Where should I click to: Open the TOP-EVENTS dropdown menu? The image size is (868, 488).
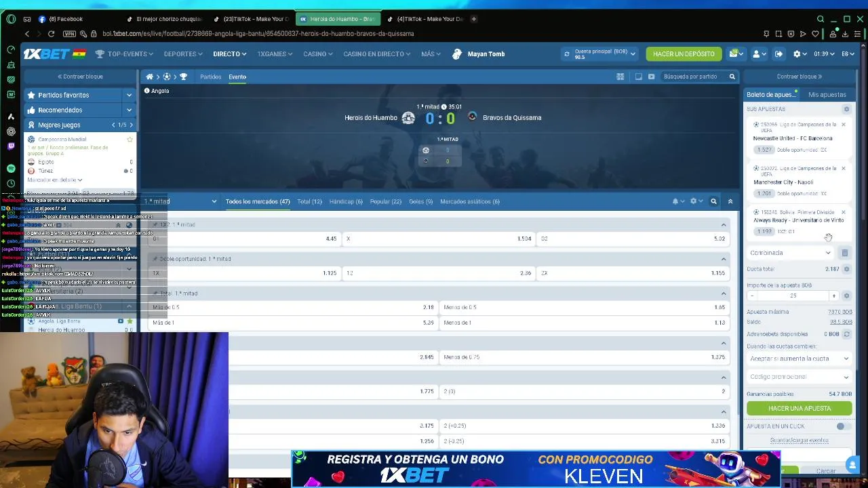point(124,54)
